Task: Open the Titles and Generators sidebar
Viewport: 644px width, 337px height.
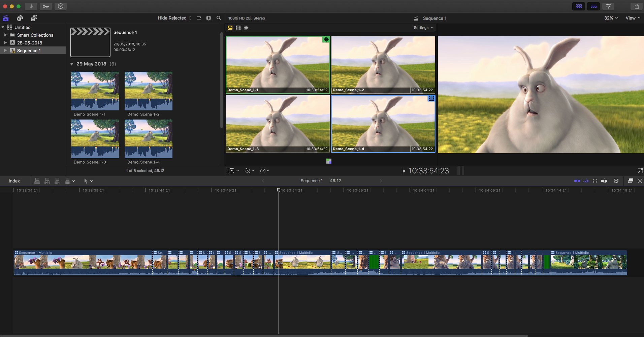Action: coord(34,18)
